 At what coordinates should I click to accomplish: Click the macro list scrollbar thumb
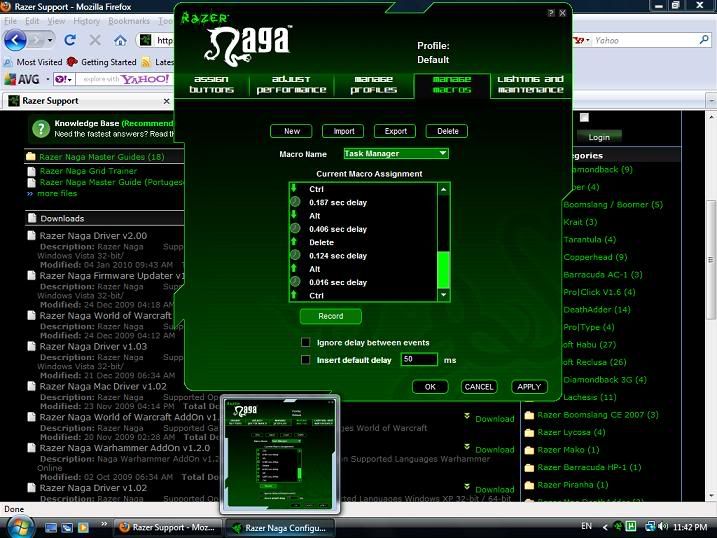tap(444, 269)
